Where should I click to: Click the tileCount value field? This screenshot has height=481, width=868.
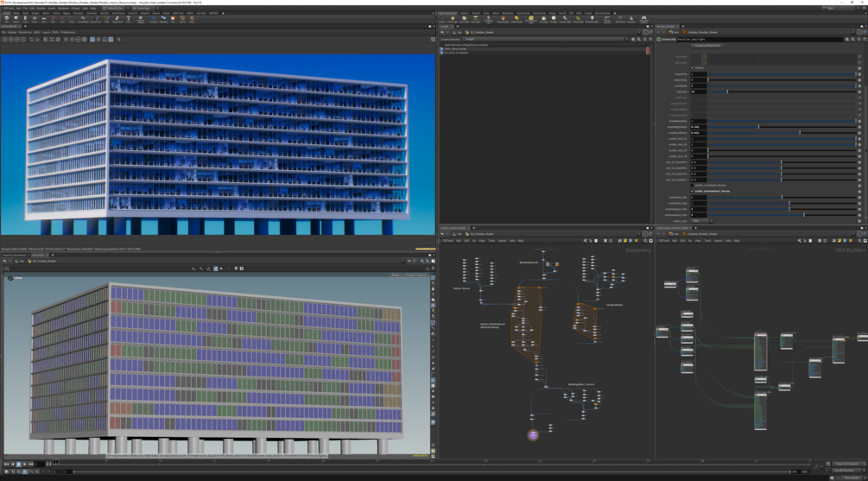(x=698, y=92)
